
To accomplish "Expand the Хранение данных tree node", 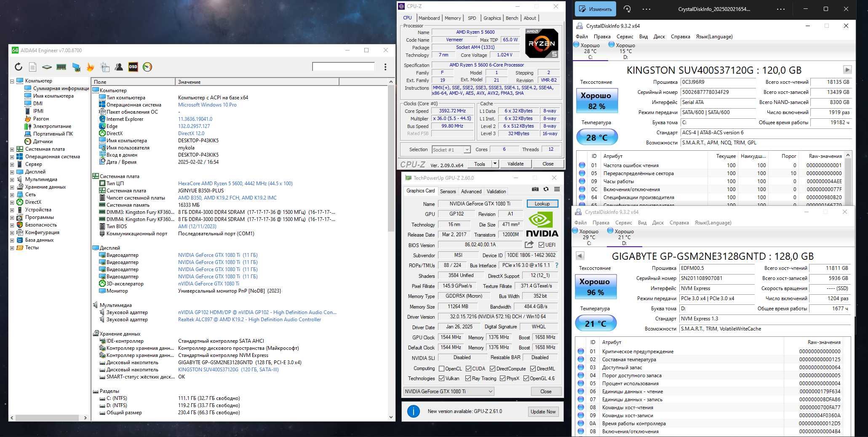I will click(12, 187).
